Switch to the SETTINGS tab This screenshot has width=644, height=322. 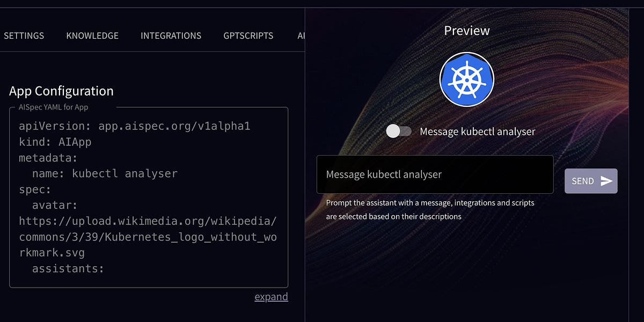tap(24, 35)
